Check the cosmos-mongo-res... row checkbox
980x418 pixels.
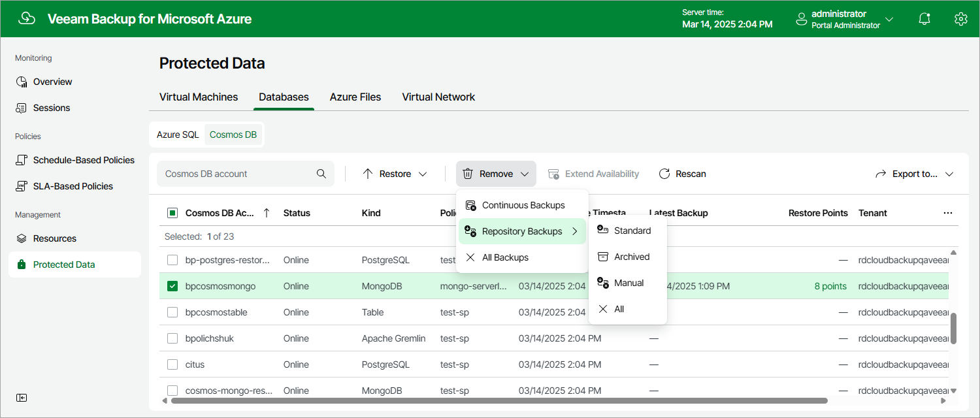pos(172,391)
